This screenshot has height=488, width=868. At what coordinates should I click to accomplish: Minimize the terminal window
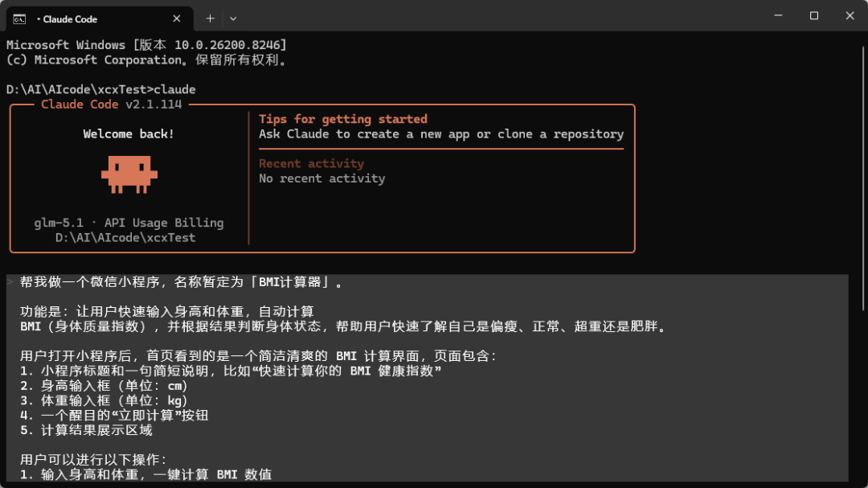[776, 15]
